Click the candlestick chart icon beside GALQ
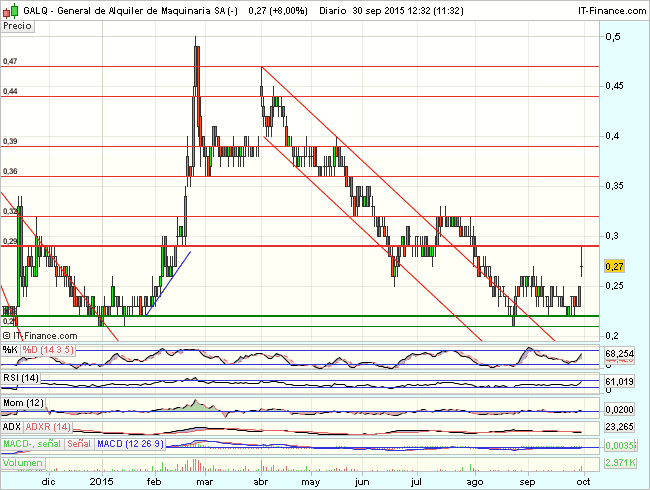This screenshot has width=650, height=490. (10, 11)
